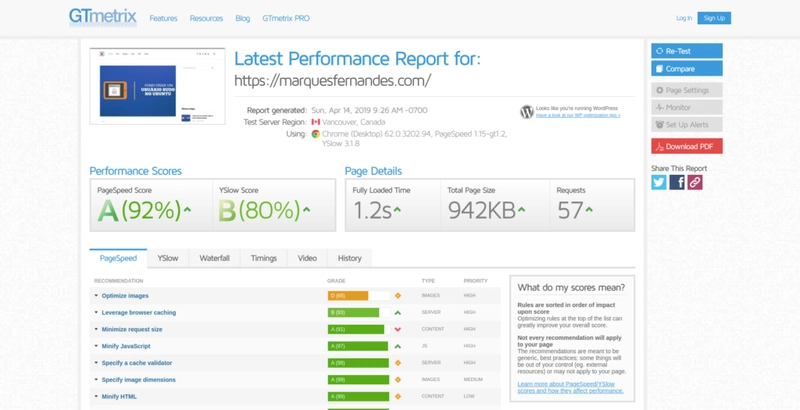
Task: Click green up arrow on Minify JavaScript row
Action: (398, 346)
